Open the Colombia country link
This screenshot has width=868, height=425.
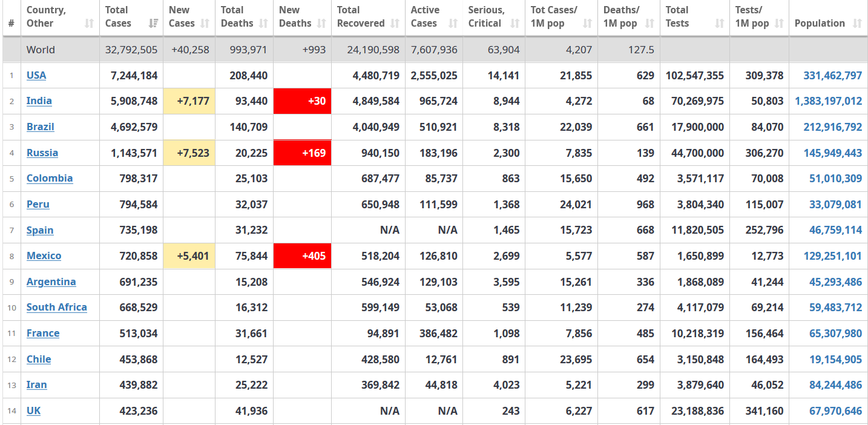pyautogui.click(x=50, y=178)
